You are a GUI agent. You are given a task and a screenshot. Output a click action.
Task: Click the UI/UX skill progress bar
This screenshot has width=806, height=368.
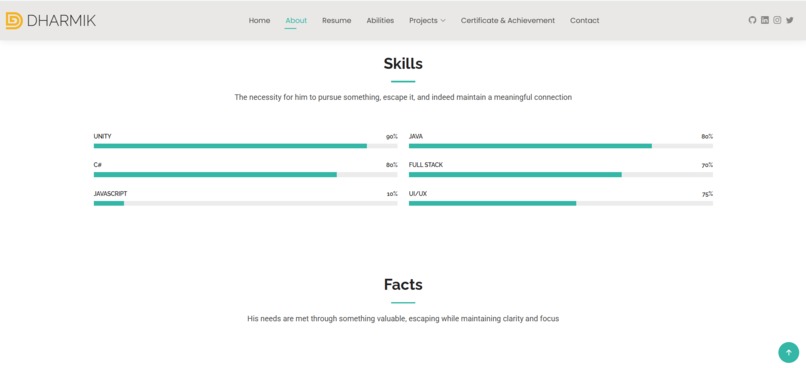[561, 204]
